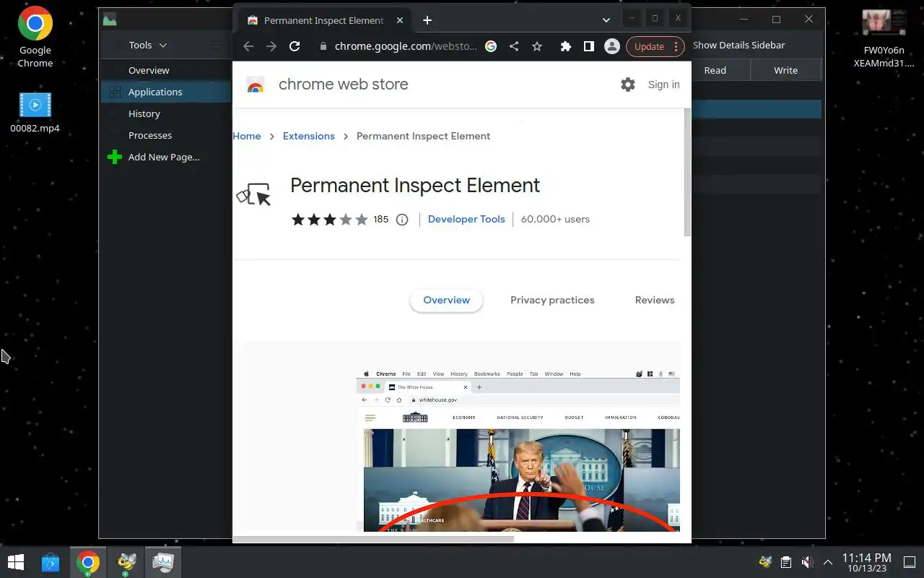Open the Chrome profile avatar menu
Image resolution: width=924 pixels, height=578 pixels.
(612, 46)
